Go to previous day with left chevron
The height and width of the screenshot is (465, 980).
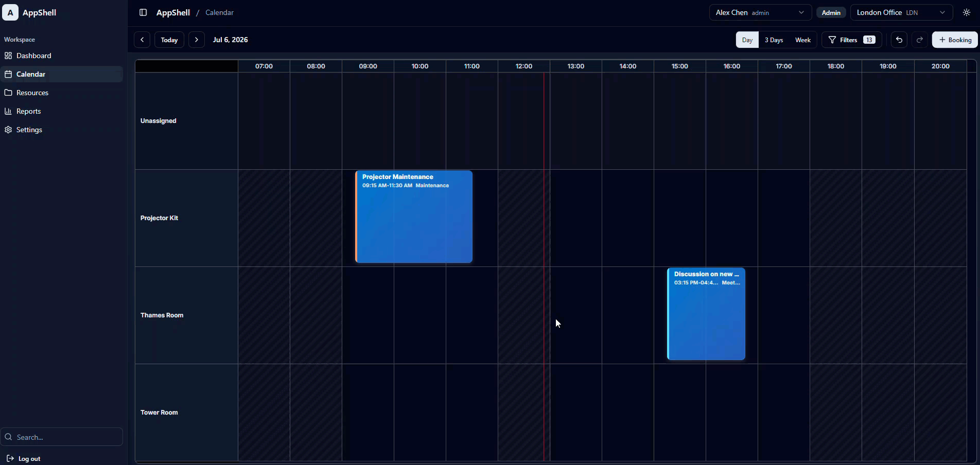142,40
